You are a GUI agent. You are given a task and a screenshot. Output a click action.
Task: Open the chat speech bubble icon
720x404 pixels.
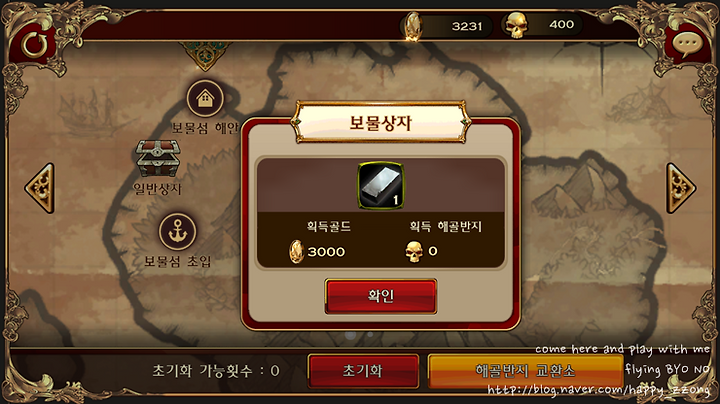click(x=687, y=45)
